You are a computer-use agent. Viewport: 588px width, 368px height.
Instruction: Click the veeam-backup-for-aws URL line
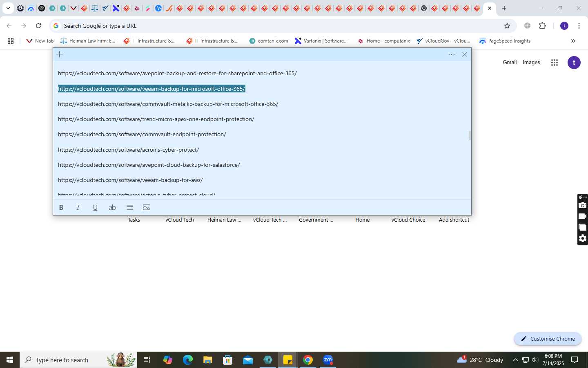click(x=130, y=180)
